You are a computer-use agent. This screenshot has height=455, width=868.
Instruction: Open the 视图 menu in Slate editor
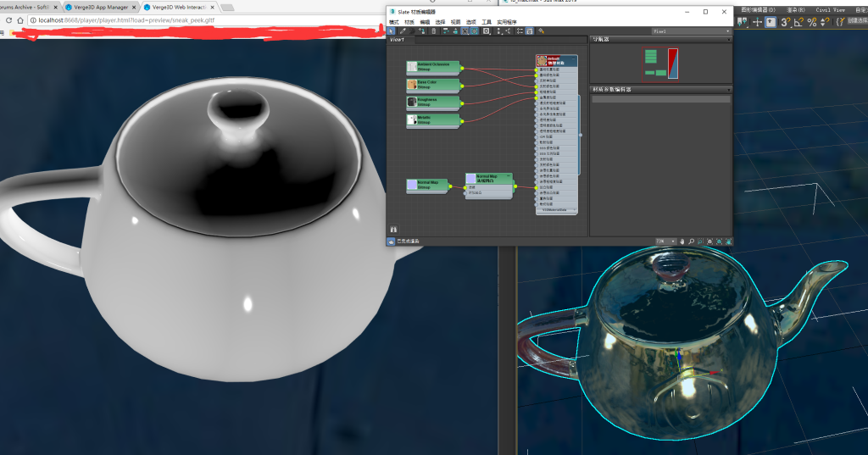(x=455, y=22)
